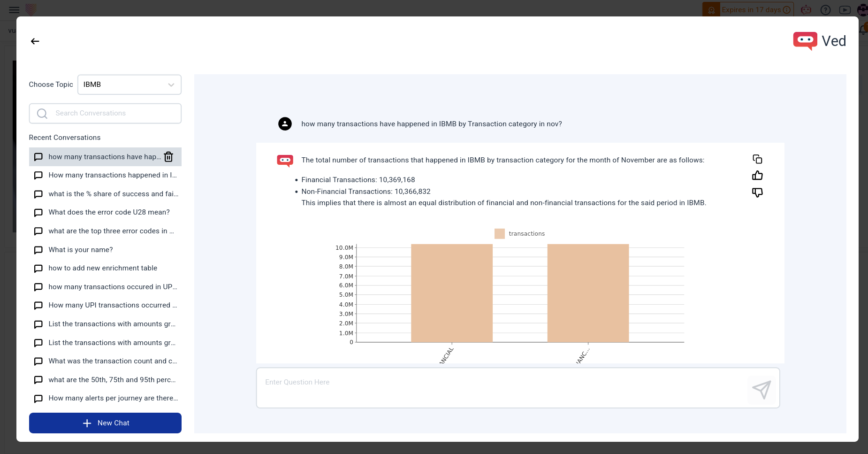
Task: Delete the selected conversation with trash icon
Action: click(x=168, y=157)
